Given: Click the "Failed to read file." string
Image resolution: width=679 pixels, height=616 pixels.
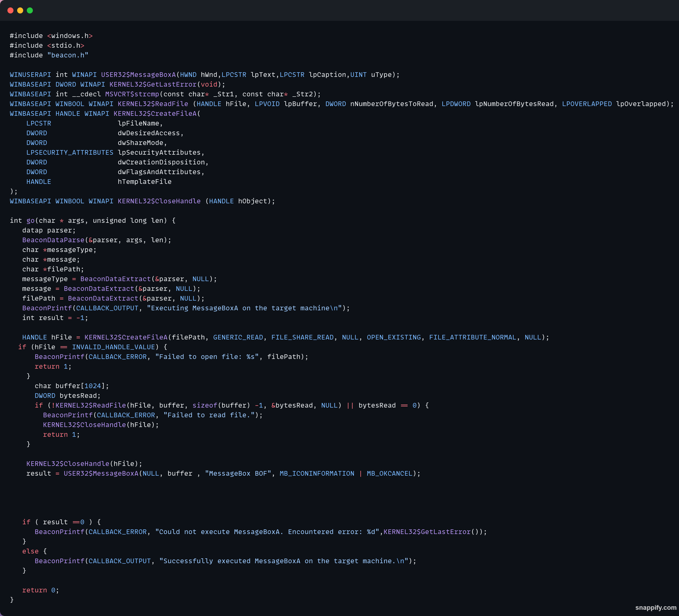Looking at the screenshot, I should [209, 415].
